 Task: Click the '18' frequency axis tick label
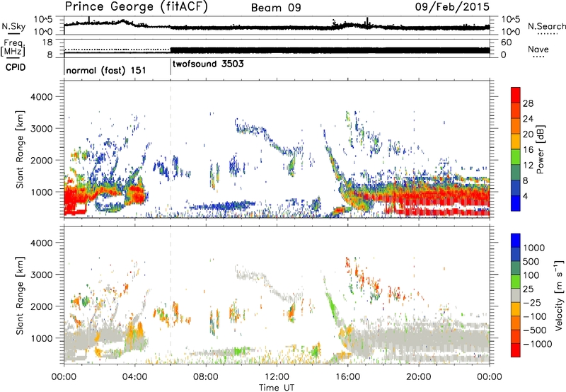47,42
